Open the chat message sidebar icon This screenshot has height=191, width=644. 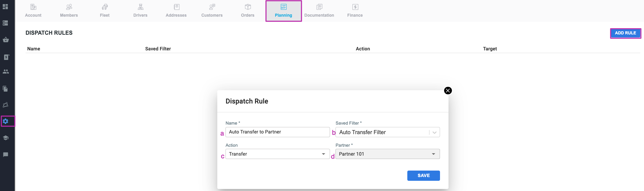pyautogui.click(x=5, y=155)
